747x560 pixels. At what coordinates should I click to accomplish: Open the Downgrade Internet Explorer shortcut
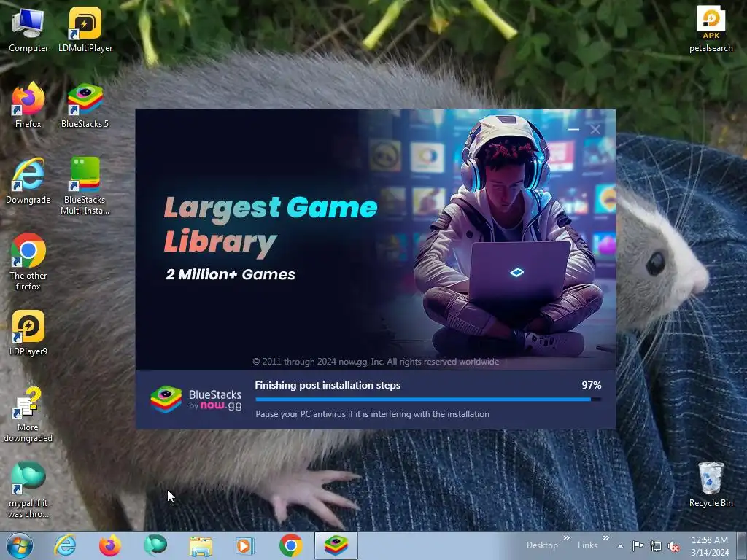28,181
